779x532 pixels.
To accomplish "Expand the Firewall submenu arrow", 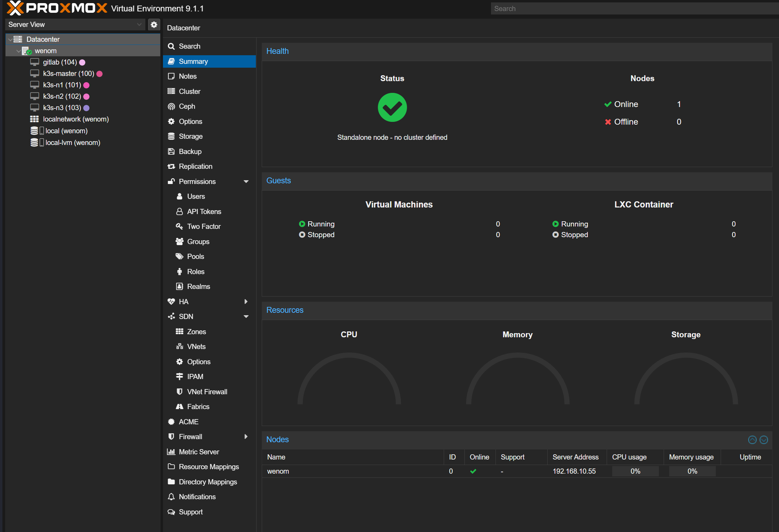I will pyautogui.click(x=246, y=437).
